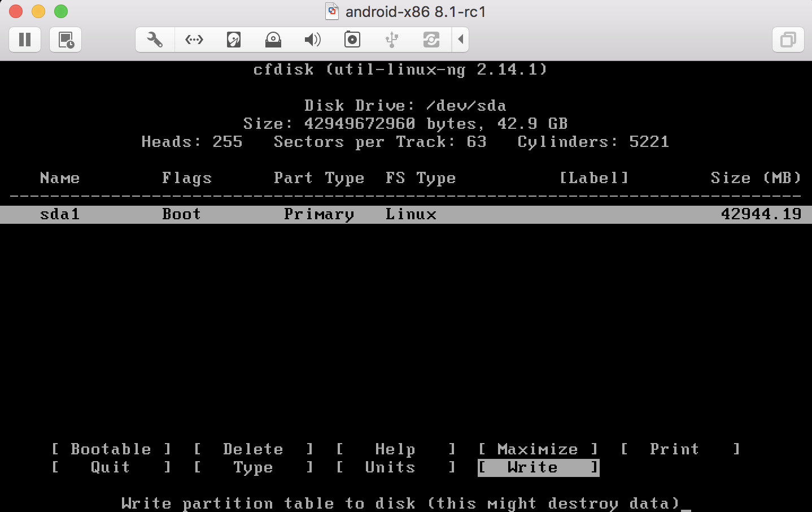Choose Type in the cfdisk menu
This screenshot has width=812, height=512.
253,467
